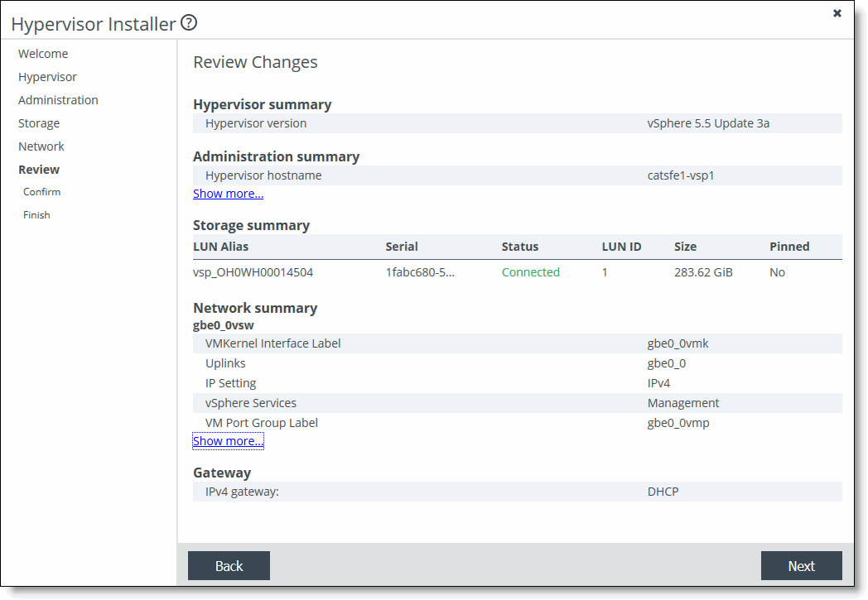Click the Back button

pyautogui.click(x=229, y=566)
